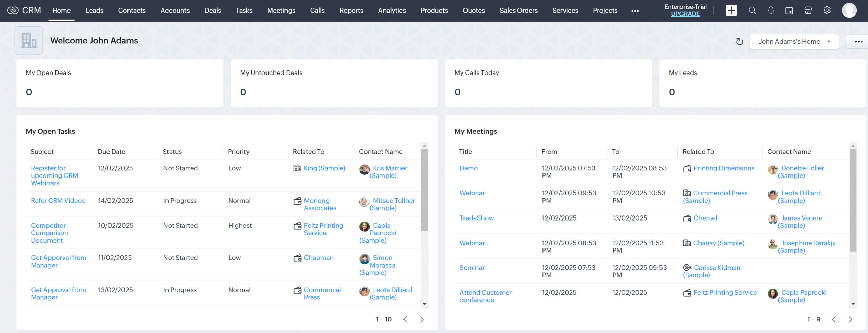
Task: Click the briefcase icon beside Feltz Printing Service
Action: [x=297, y=226]
